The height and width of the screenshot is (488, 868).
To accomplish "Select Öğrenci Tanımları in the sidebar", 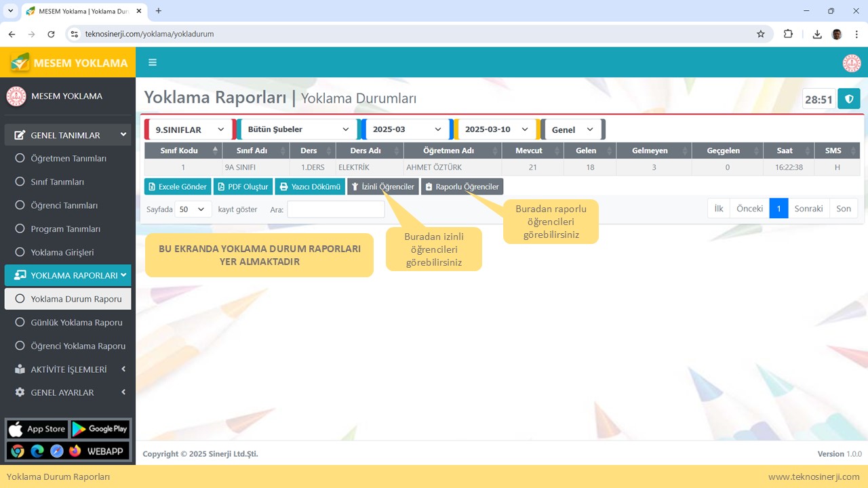I will [64, 205].
